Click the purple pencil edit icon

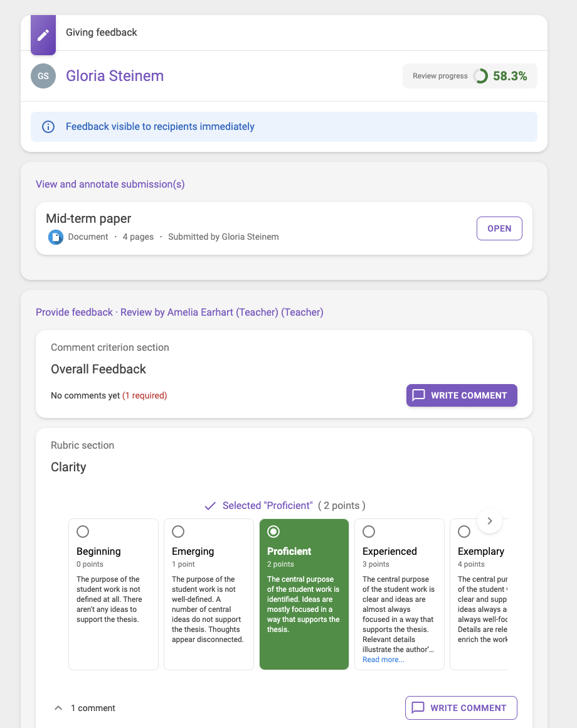[43, 35]
